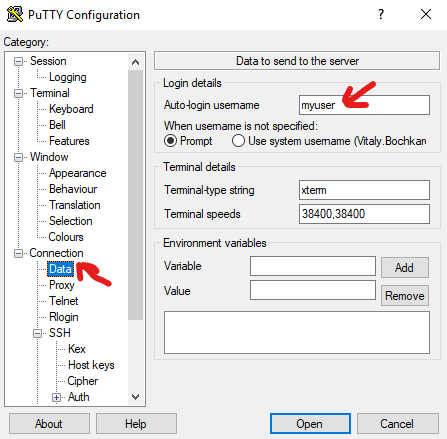Open the Proxy category
The height and width of the screenshot is (439, 447).
(x=62, y=285)
